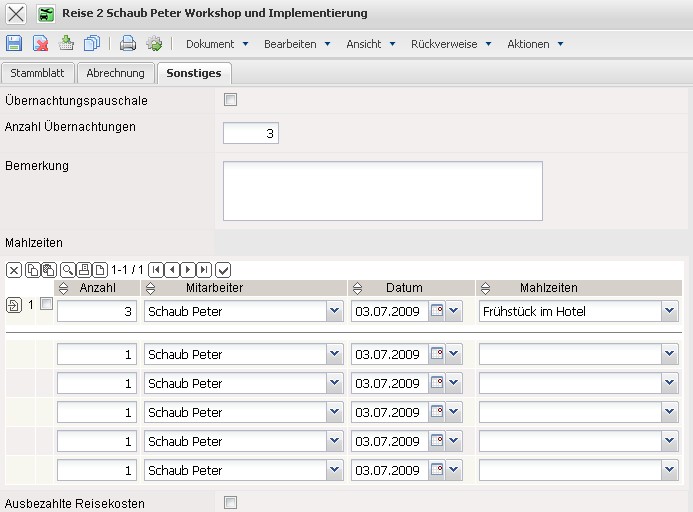Click the gear settings icon in the toolbar
Screen dimensions: 693x512
tap(154, 43)
